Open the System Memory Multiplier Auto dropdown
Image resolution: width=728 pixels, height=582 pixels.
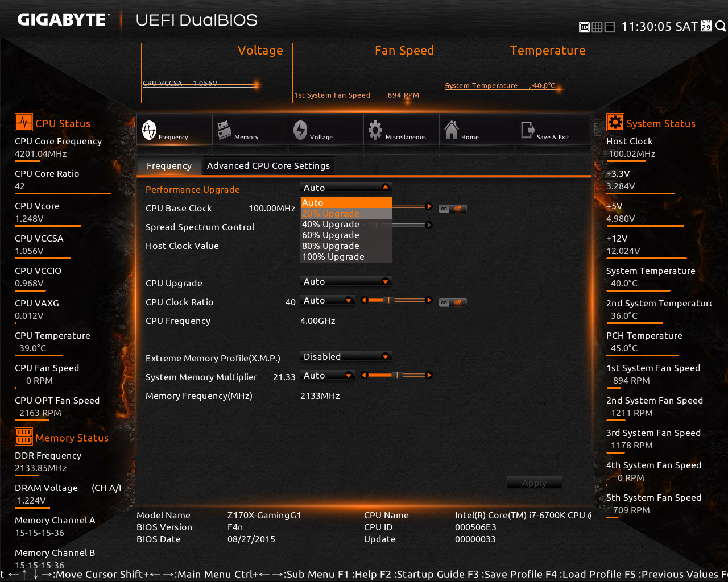(x=328, y=375)
